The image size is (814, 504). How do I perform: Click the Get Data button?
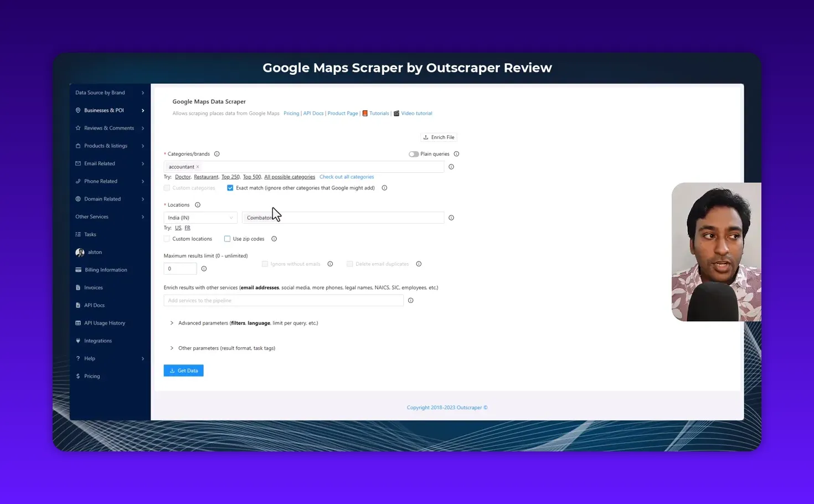183,370
